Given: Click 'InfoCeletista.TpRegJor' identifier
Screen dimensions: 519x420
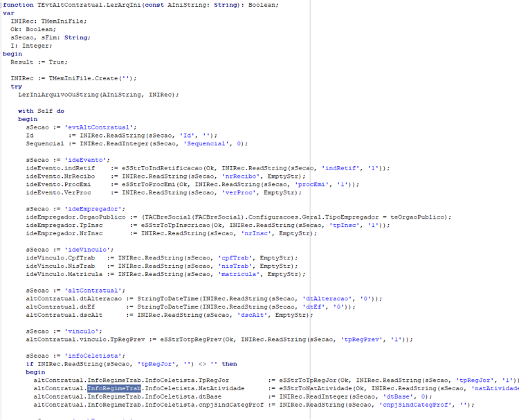Looking at the screenshot, I should [187, 381].
